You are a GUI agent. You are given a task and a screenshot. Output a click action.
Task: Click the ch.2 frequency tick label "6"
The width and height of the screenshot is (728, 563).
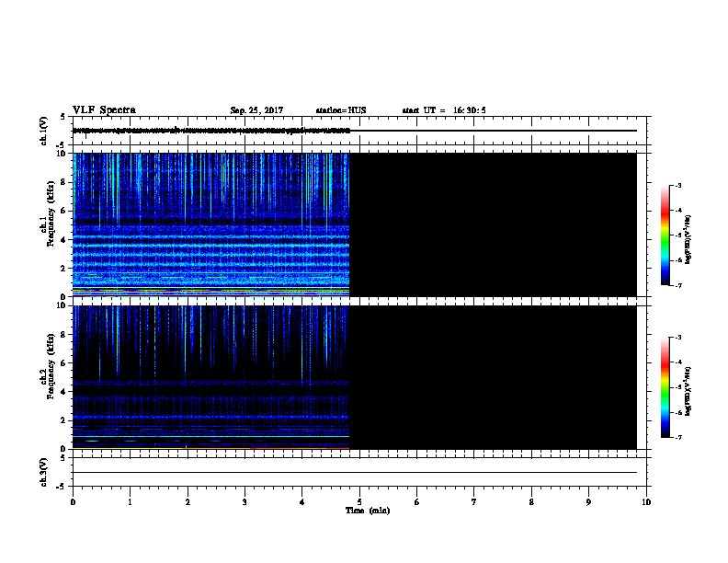64,363
